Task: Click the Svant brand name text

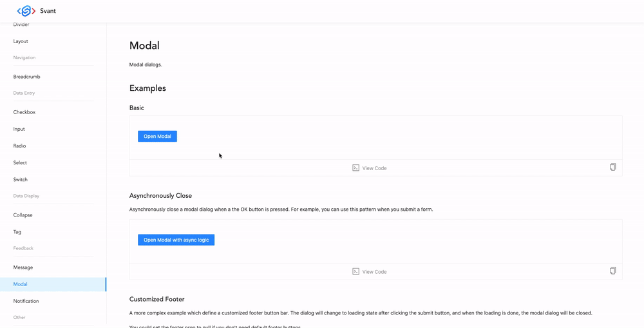Action: (48, 11)
